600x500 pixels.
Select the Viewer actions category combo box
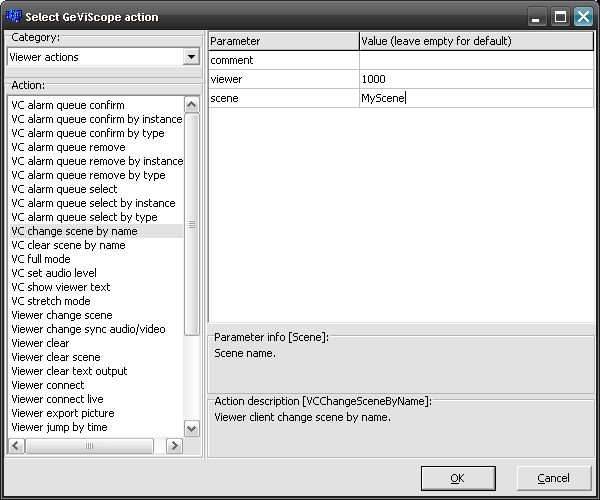(x=95, y=57)
